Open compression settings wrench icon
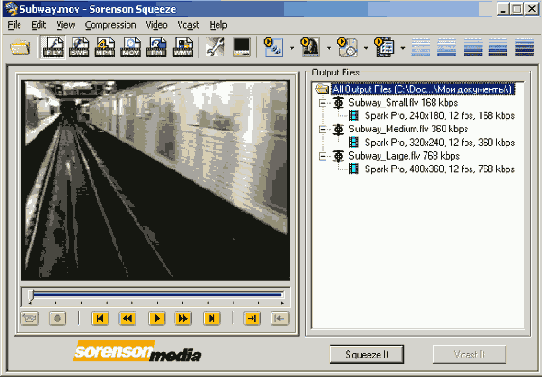 (x=215, y=47)
